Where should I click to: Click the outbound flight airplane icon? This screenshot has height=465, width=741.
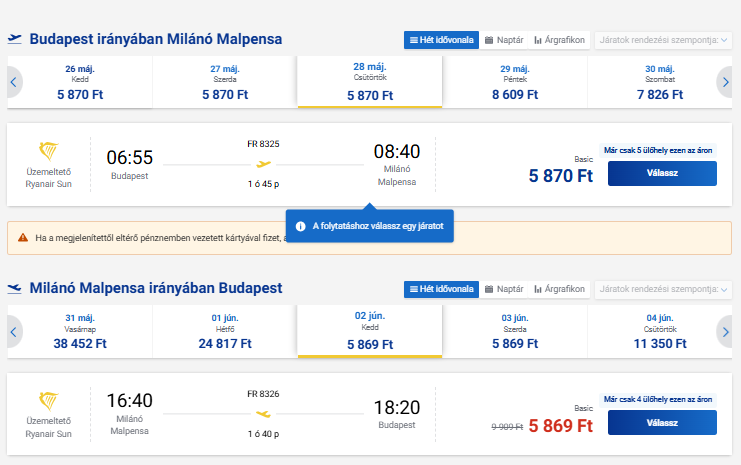[264, 164]
